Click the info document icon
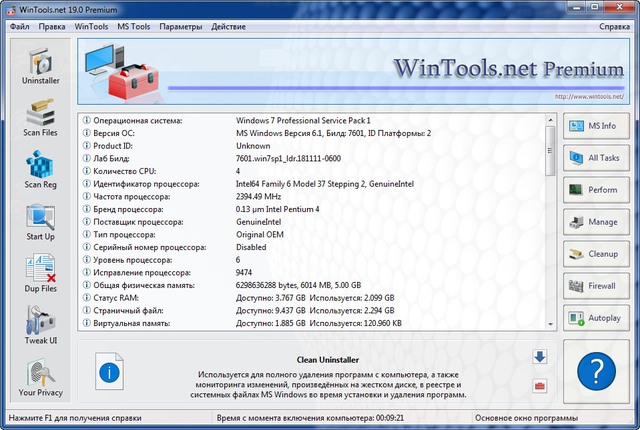The image size is (640, 430). [109, 371]
